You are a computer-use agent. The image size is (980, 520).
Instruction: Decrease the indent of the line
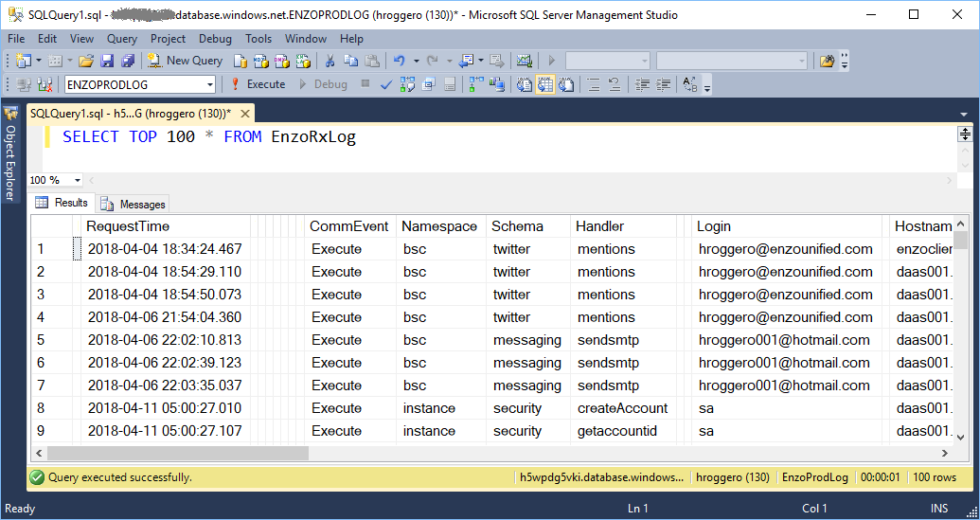pyautogui.click(x=642, y=84)
